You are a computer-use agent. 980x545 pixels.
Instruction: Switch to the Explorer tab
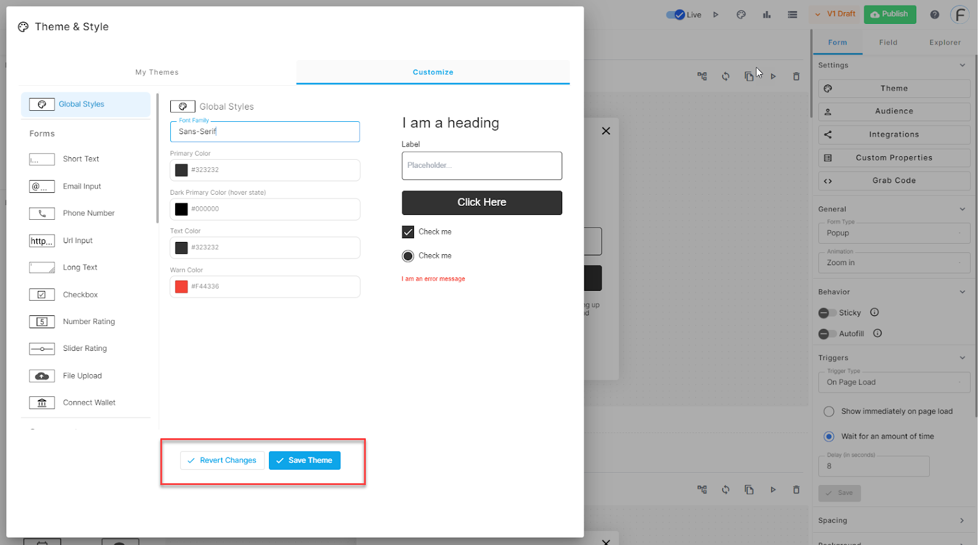(945, 42)
